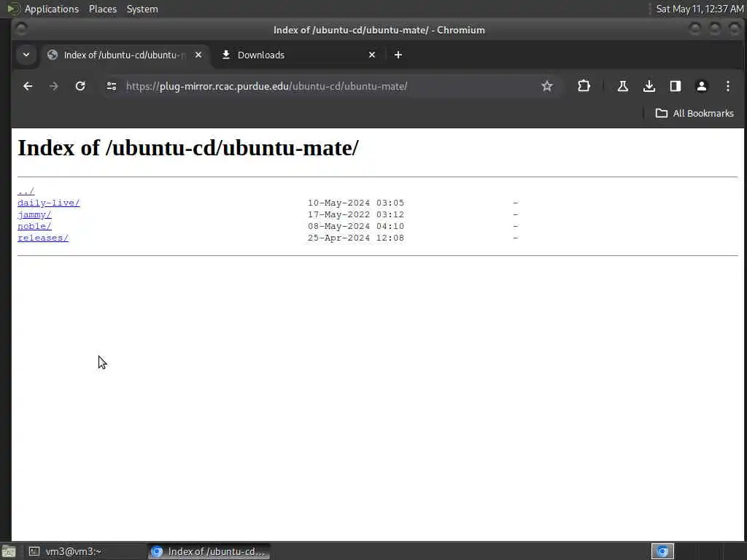This screenshot has width=747, height=560.
Task: Open the daily-live/ directory link
Action: click(x=49, y=203)
